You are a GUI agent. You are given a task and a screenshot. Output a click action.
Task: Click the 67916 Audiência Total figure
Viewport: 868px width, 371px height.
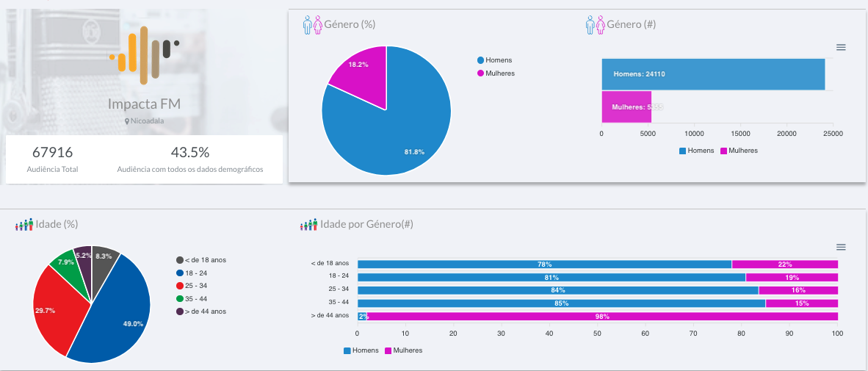[52, 153]
